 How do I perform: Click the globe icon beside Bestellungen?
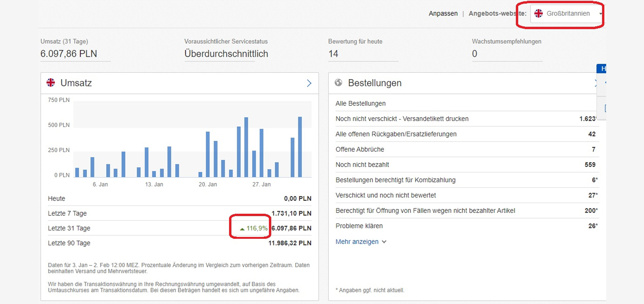339,83
